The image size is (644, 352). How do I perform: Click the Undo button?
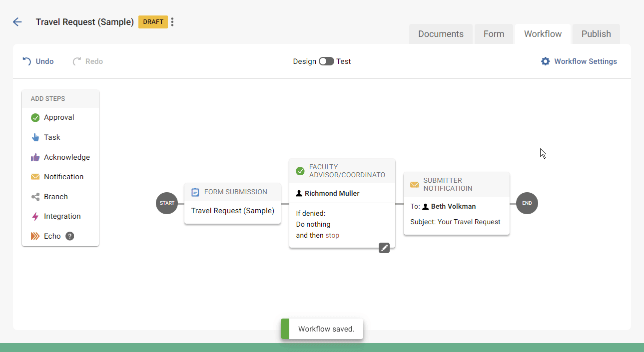pos(38,61)
